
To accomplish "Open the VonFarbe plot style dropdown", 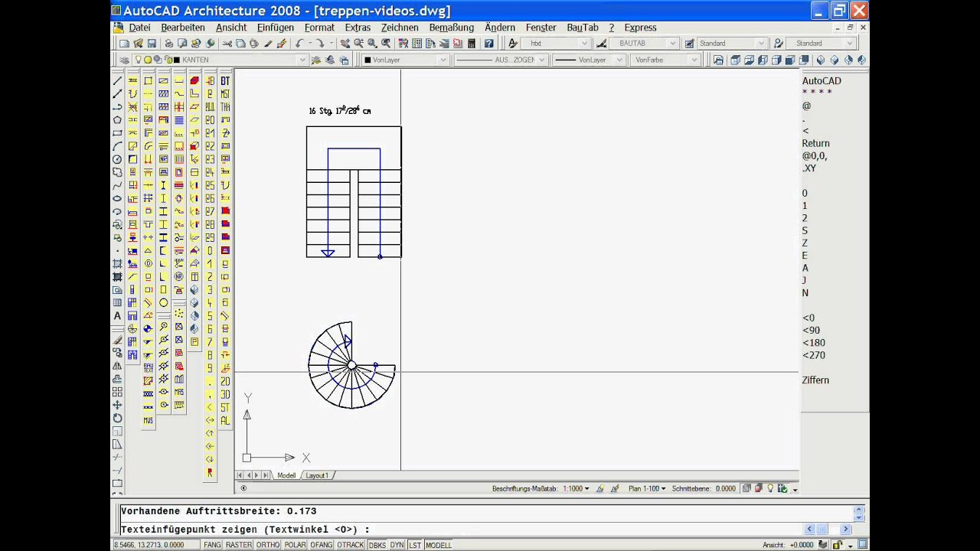I will 694,60.
